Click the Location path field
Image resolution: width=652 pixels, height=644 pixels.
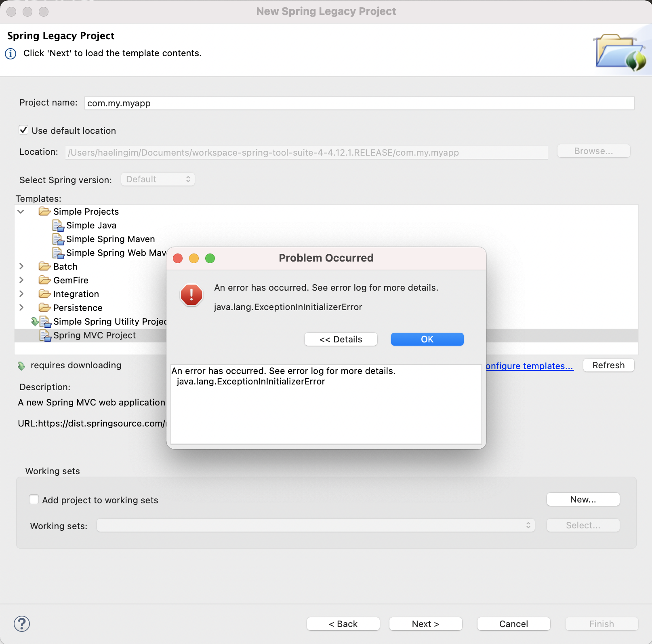tap(307, 152)
